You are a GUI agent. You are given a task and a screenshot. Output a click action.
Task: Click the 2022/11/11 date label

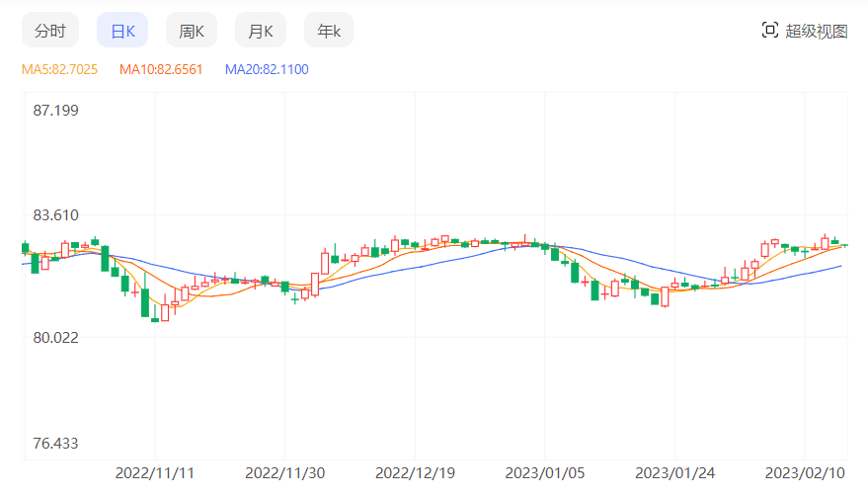click(155, 473)
